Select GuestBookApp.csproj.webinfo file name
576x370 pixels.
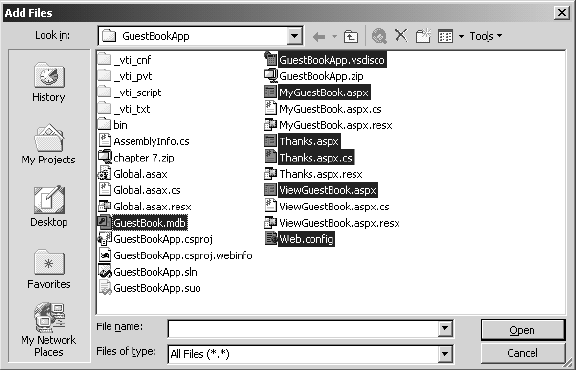point(183,255)
